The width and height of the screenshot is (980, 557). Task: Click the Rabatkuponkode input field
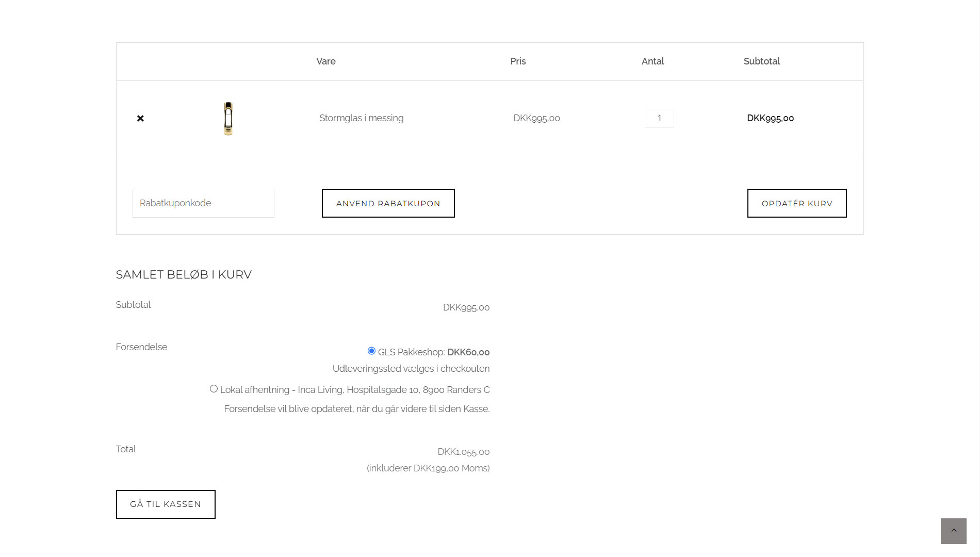pos(203,203)
